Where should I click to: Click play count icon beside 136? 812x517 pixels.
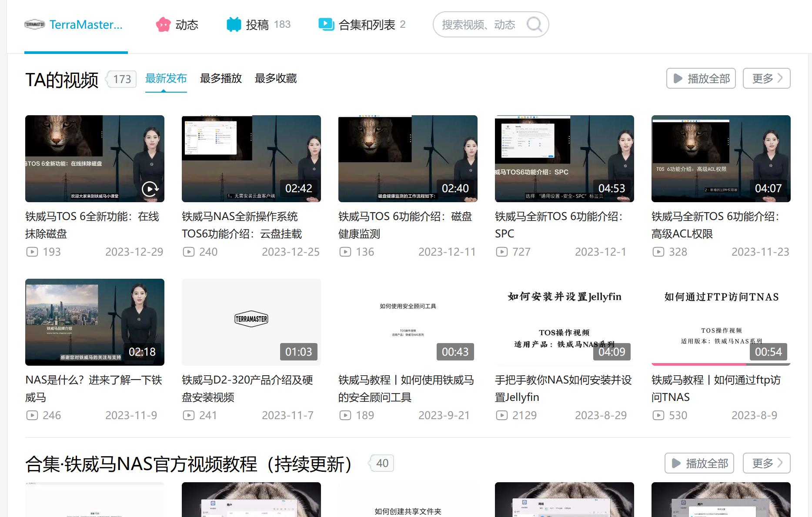345,252
